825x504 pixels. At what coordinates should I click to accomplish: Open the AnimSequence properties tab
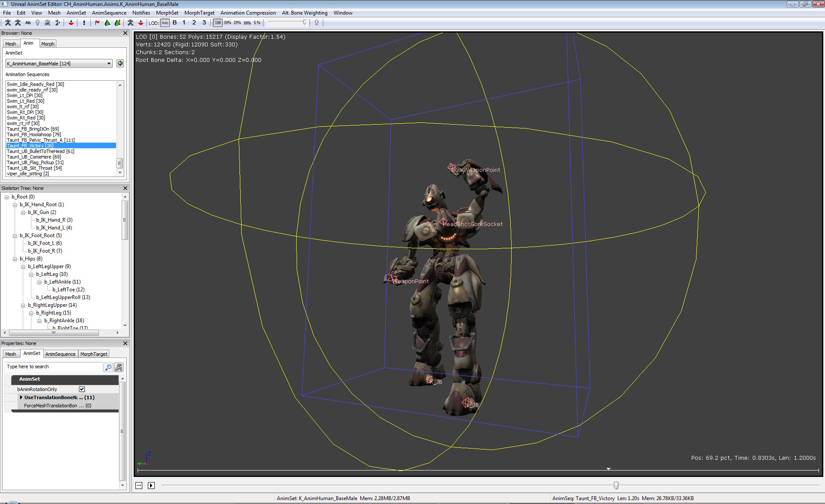(60, 354)
